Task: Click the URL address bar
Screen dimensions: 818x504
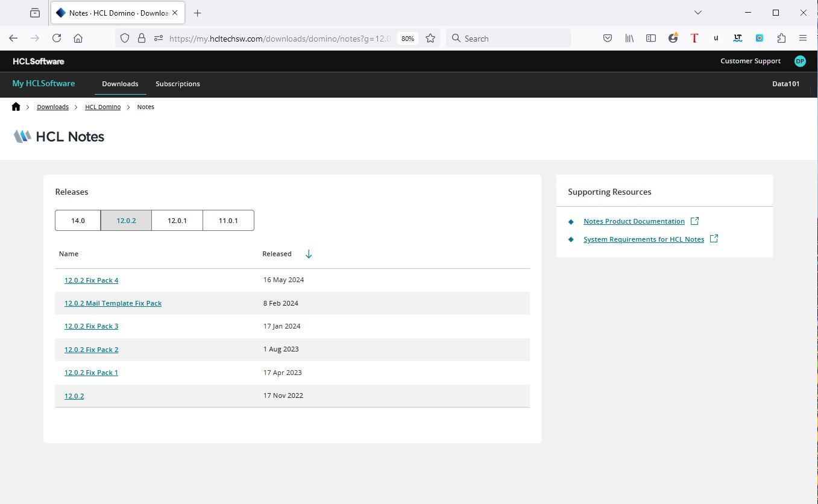Action: (280, 38)
